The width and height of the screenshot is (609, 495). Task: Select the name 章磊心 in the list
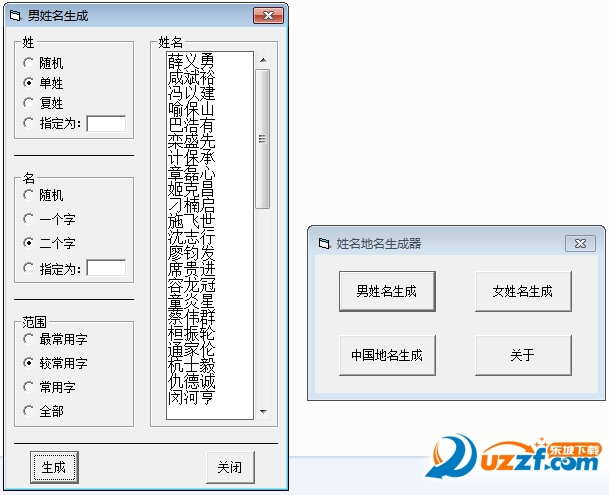(x=191, y=173)
